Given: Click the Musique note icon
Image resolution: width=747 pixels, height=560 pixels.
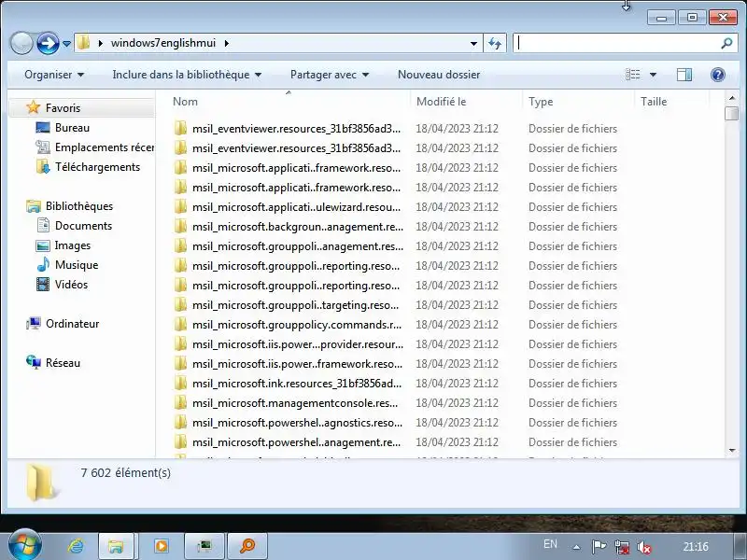Looking at the screenshot, I should 43,264.
